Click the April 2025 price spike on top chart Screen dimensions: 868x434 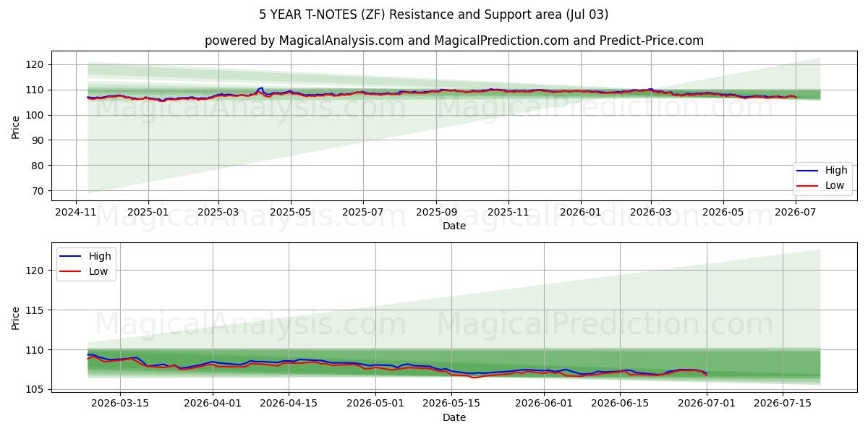pos(260,89)
